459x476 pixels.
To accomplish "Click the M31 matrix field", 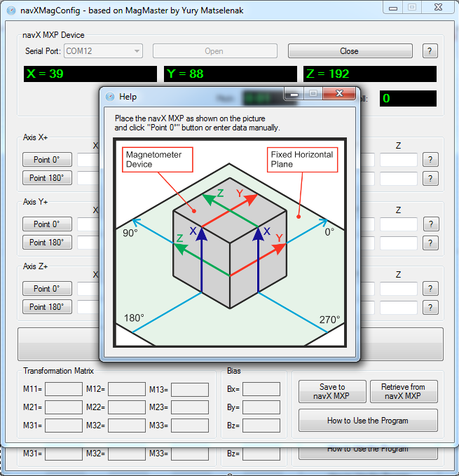I will (64, 426).
